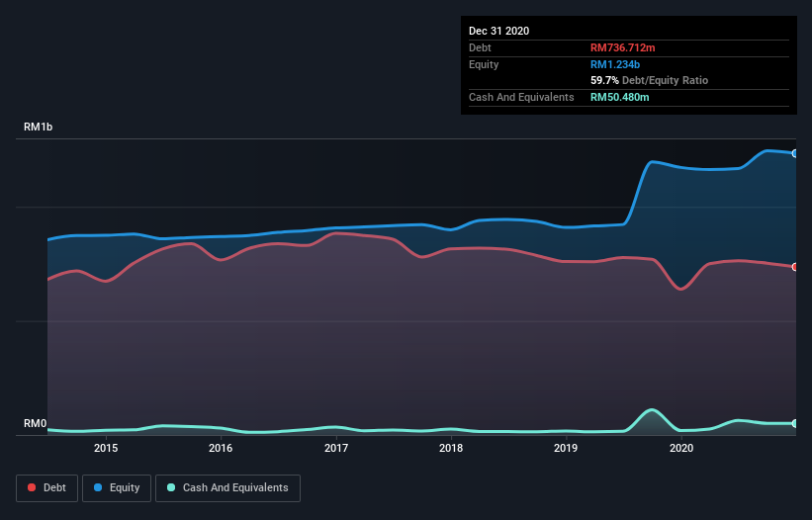Screen dimensions: 812x520
Task: Select the Debt endpoint marker on the chart
Action: tap(795, 267)
